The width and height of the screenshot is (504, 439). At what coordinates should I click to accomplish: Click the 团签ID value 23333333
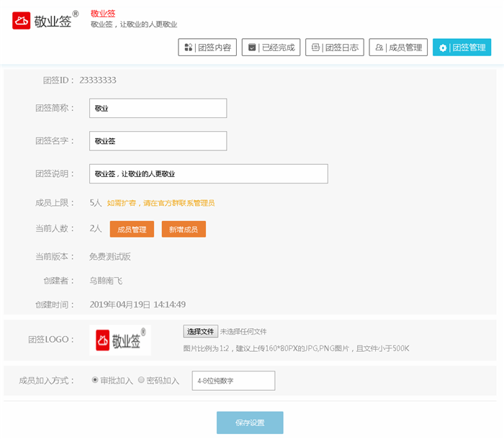(x=98, y=80)
